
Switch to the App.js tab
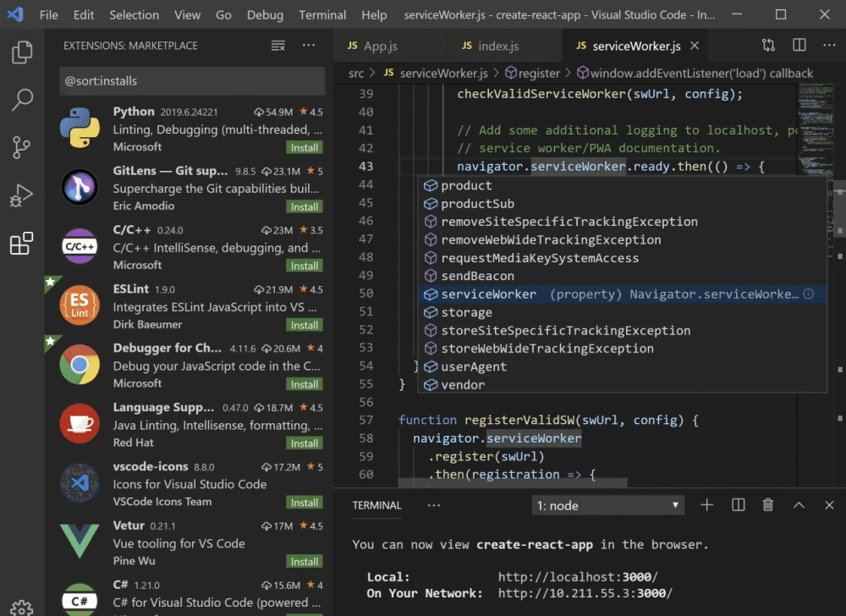click(391, 46)
